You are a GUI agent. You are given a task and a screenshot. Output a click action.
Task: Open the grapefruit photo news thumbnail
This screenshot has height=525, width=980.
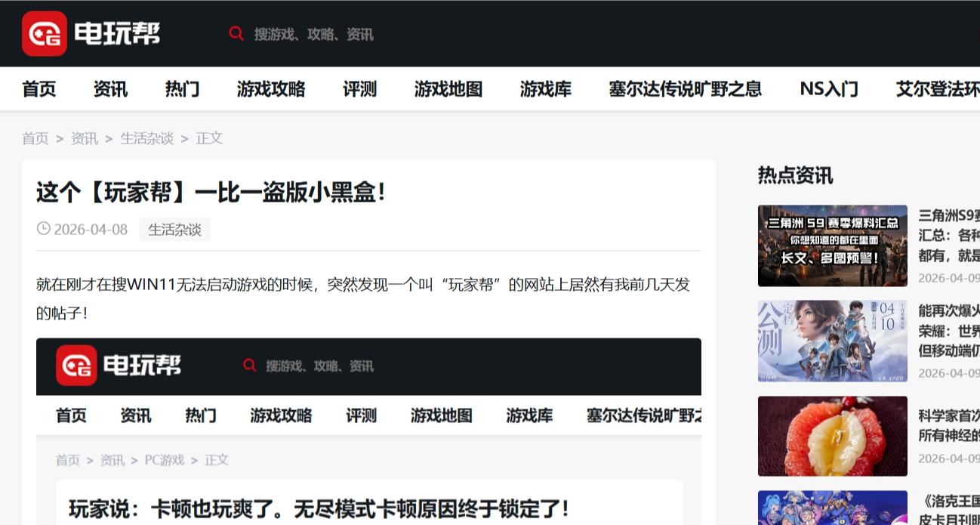(x=831, y=437)
